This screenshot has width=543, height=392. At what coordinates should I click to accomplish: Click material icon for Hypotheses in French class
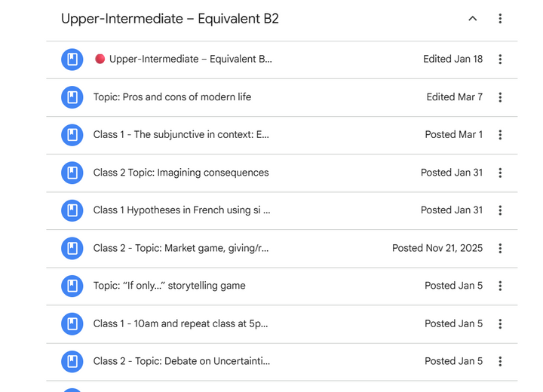coord(72,210)
